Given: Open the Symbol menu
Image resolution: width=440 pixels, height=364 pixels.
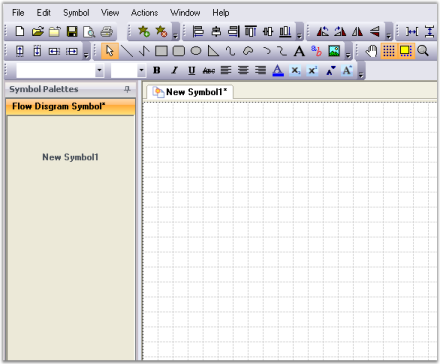Looking at the screenshot, I should [x=76, y=13].
